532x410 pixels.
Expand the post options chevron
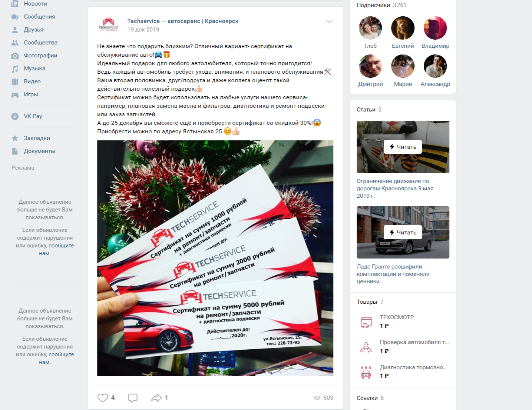(x=329, y=21)
